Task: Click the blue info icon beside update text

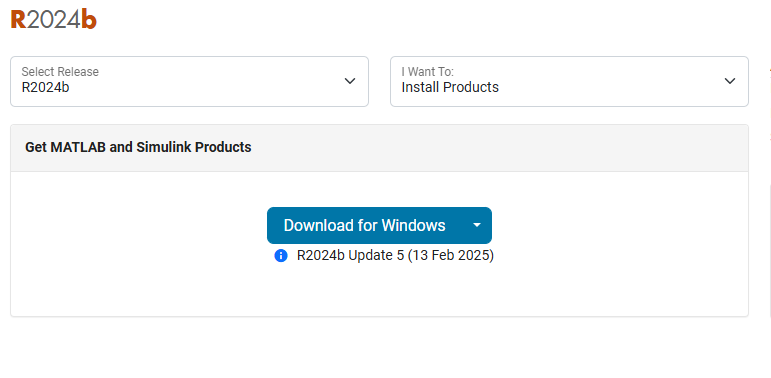Action: tap(281, 256)
